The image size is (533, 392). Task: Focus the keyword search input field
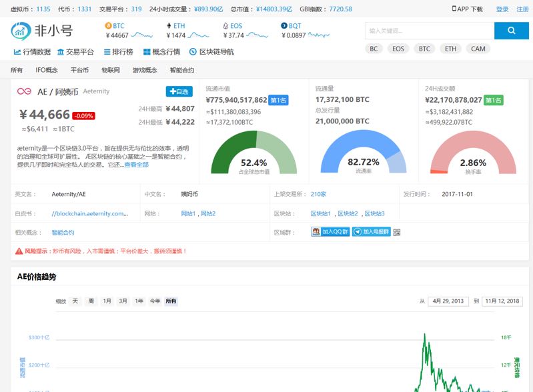point(429,31)
